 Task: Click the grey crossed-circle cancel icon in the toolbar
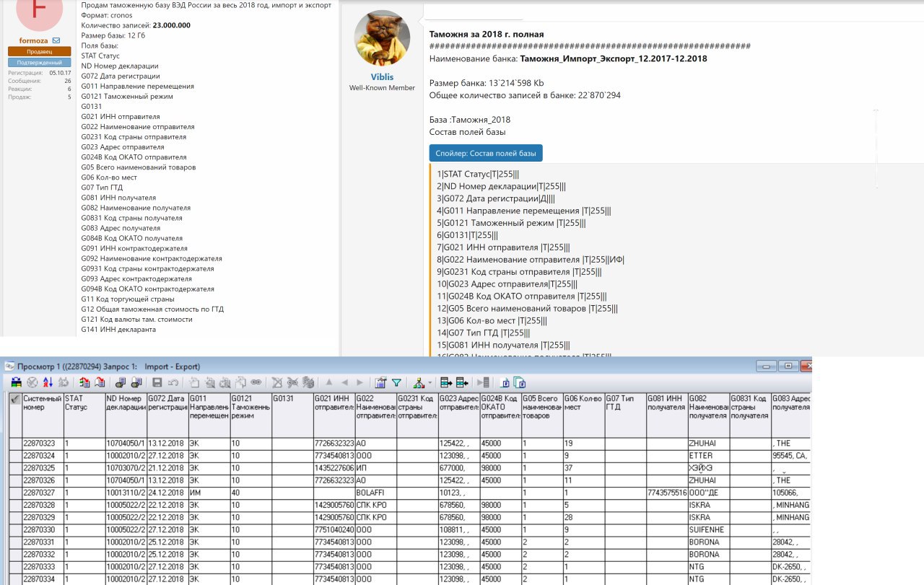[x=32, y=382]
